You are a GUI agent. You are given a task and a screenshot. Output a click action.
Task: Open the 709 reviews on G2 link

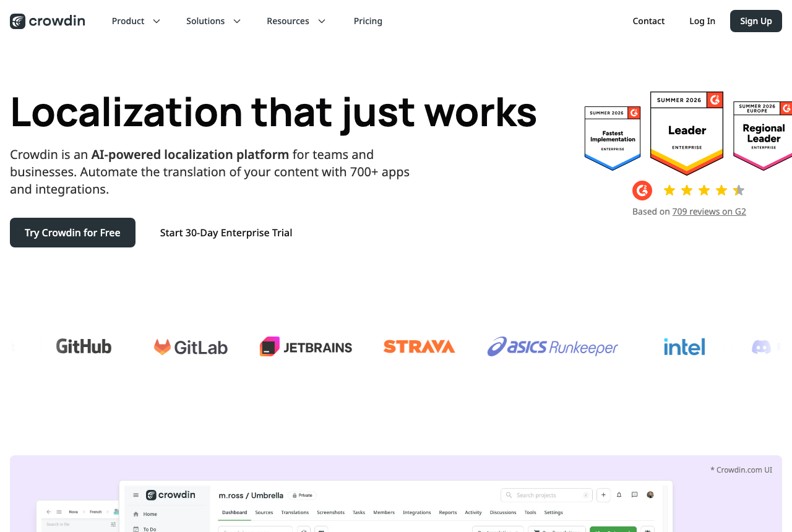point(709,212)
